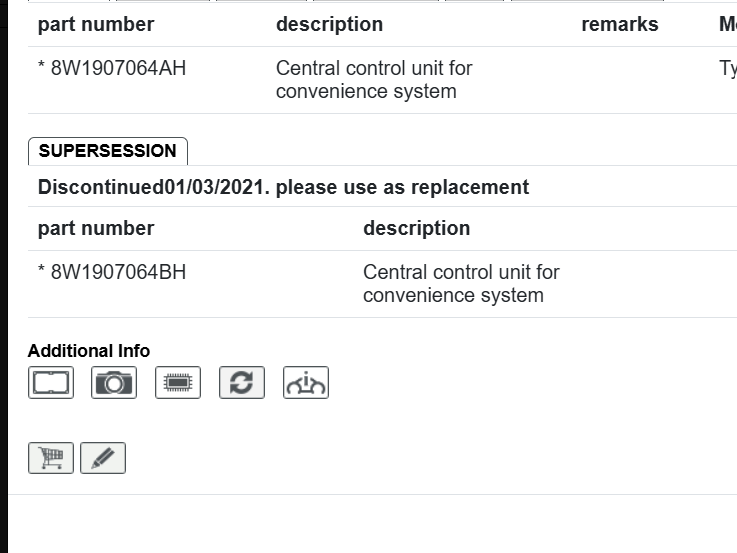This screenshot has width=737, height=553.
Task: Open the vehicle info icon
Action: tap(306, 382)
